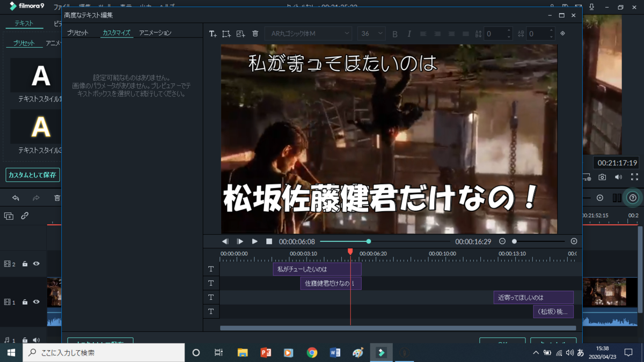Open Word from taskbar
Screen dimensions: 644x362
click(x=335, y=352)
